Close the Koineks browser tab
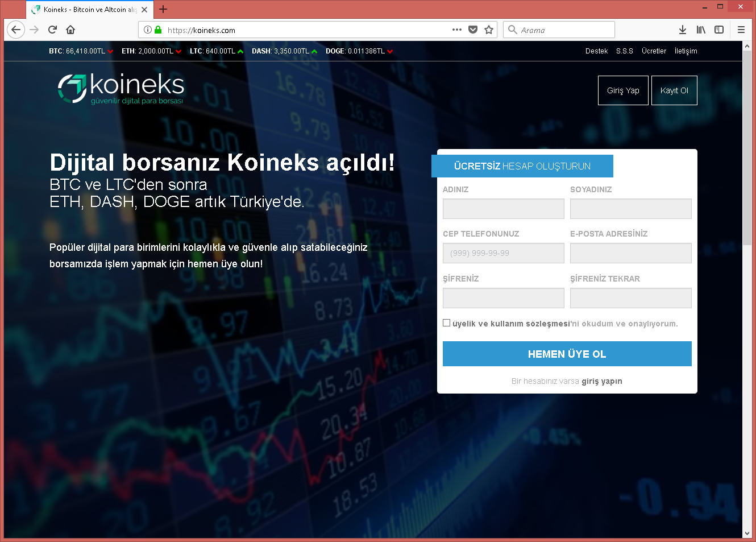 [144, 10]
